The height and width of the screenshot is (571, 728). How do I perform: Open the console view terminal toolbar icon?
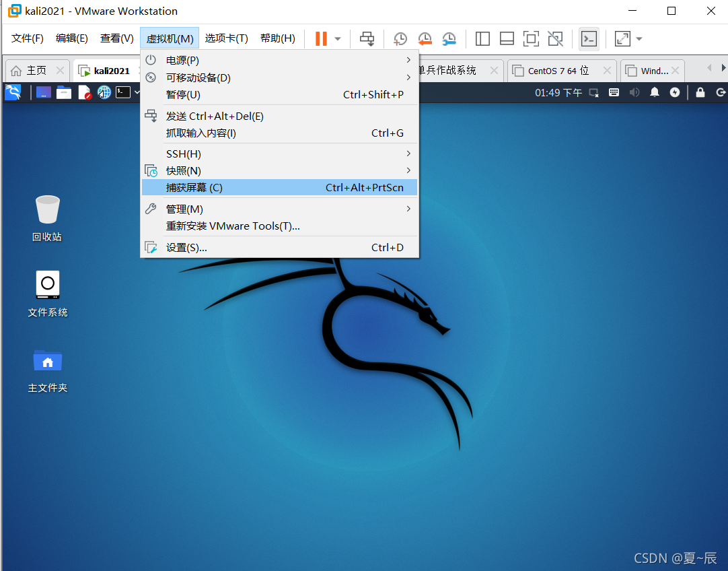click(589, 38)
